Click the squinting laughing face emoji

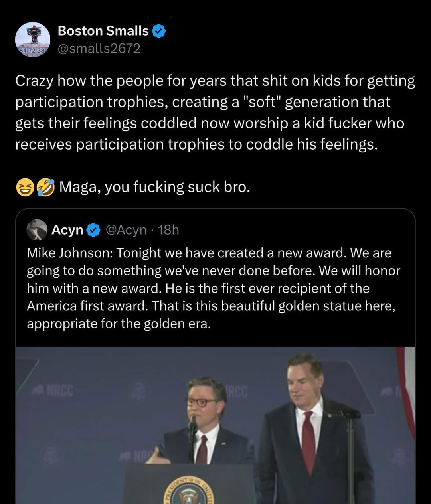coord(24,187)
